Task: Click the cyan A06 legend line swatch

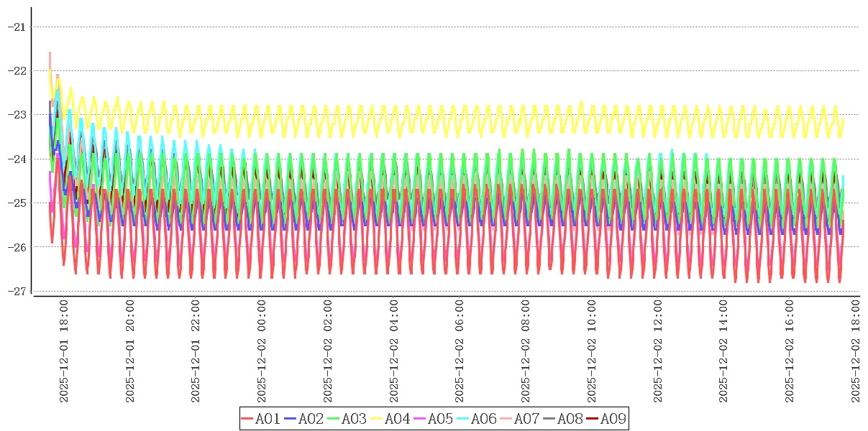Action: click(x=463, y=419)
